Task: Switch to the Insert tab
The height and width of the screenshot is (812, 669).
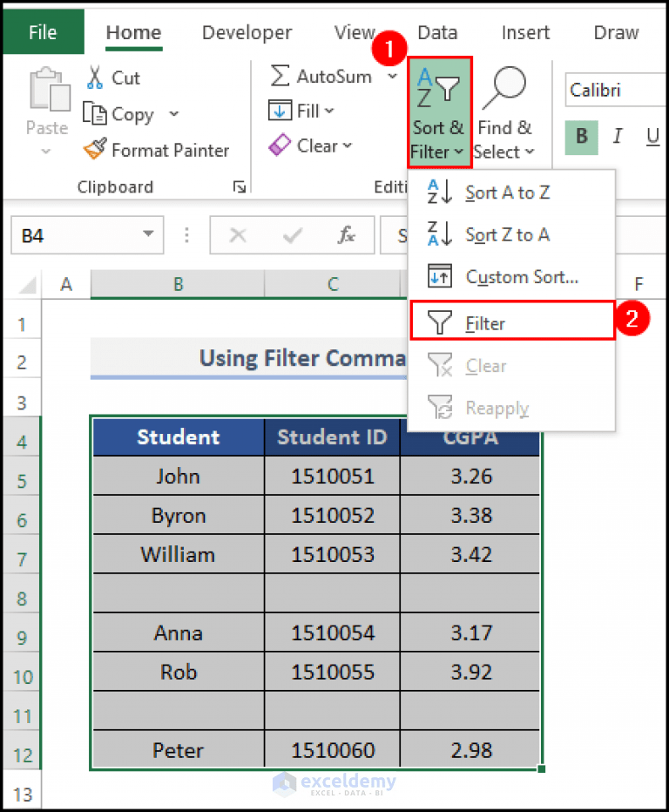Action: pos(525,32)
